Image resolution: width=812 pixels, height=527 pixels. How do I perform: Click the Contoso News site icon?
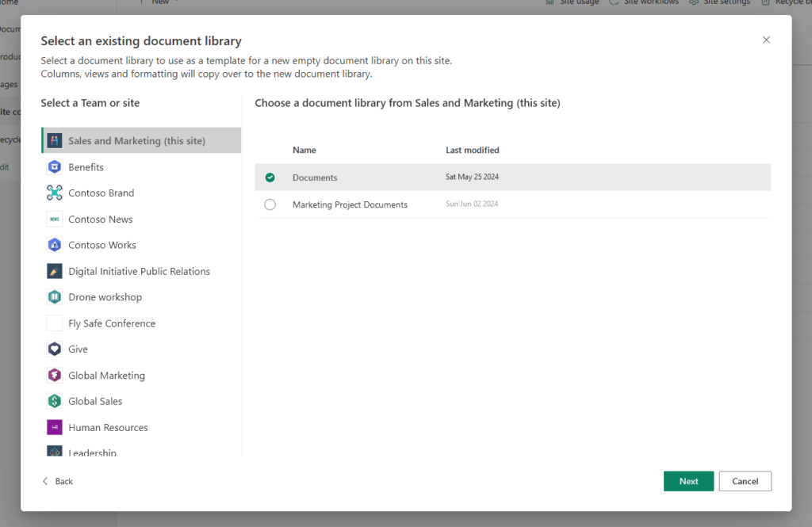pos(55,219)
